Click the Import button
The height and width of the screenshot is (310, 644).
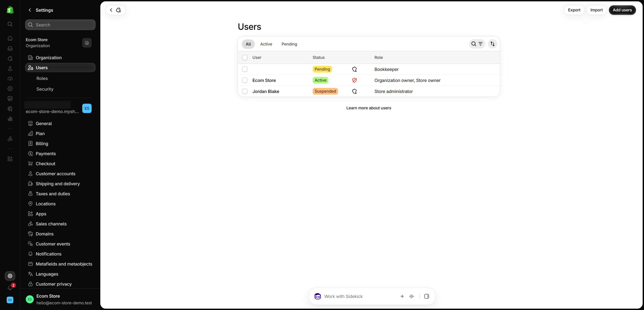pos(596,10)
